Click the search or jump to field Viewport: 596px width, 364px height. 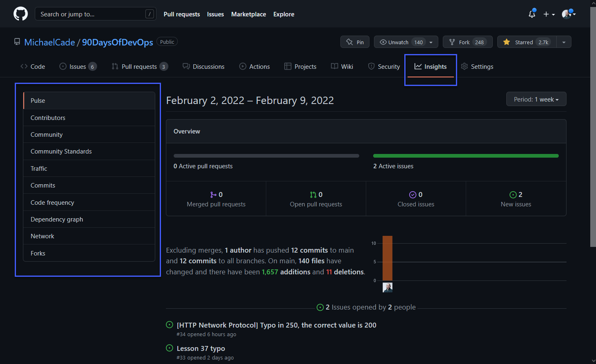pyautogui.click(x=95, y=14)
